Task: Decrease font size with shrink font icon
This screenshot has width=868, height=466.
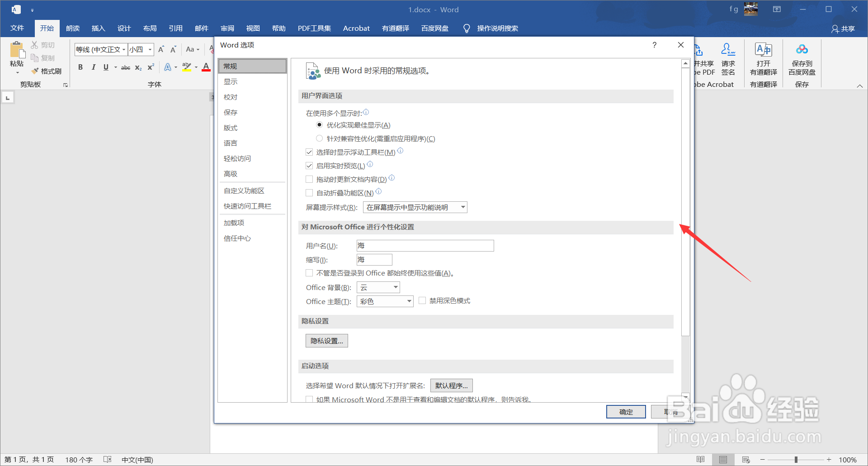Action: (173, 49)
